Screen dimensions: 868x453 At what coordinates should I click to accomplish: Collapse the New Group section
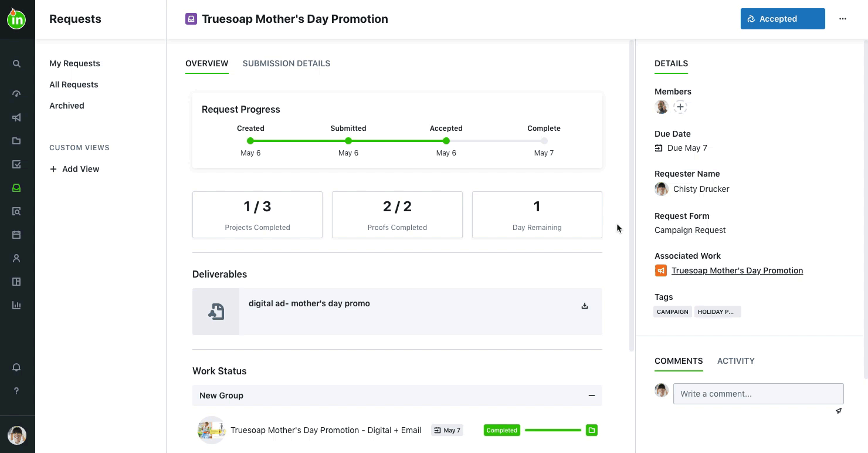(592, 395)
